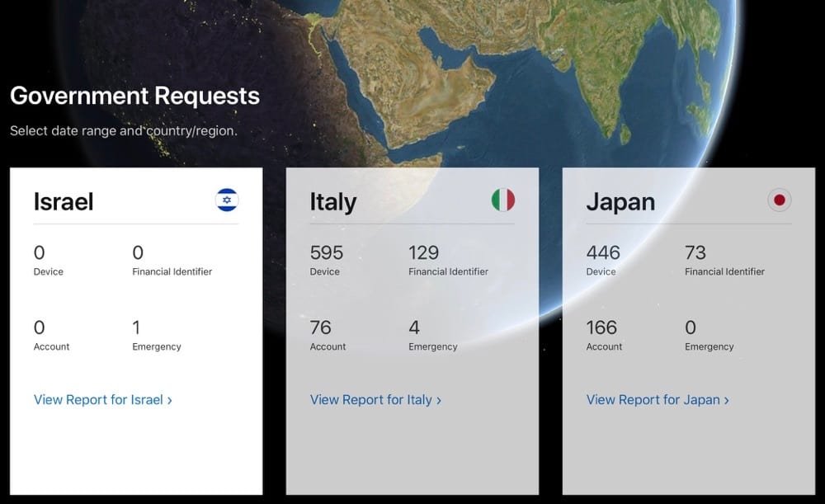Viewport: 825px width, 504px height.
Task: Click Israel's Device count value
Action: pyautogui.click(x=40, y=252)
